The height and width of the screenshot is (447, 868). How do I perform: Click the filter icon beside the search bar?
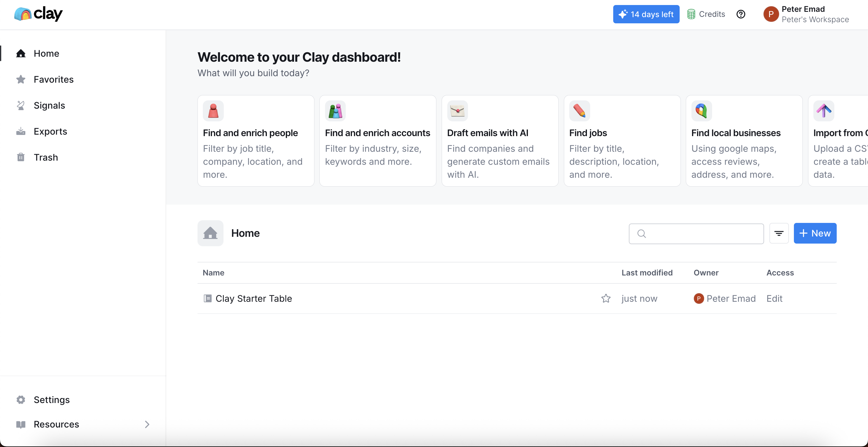coord(779,233)
